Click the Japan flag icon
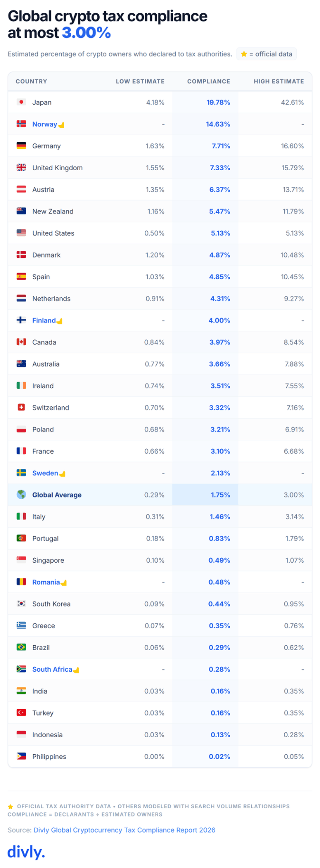 coord(21,102)
